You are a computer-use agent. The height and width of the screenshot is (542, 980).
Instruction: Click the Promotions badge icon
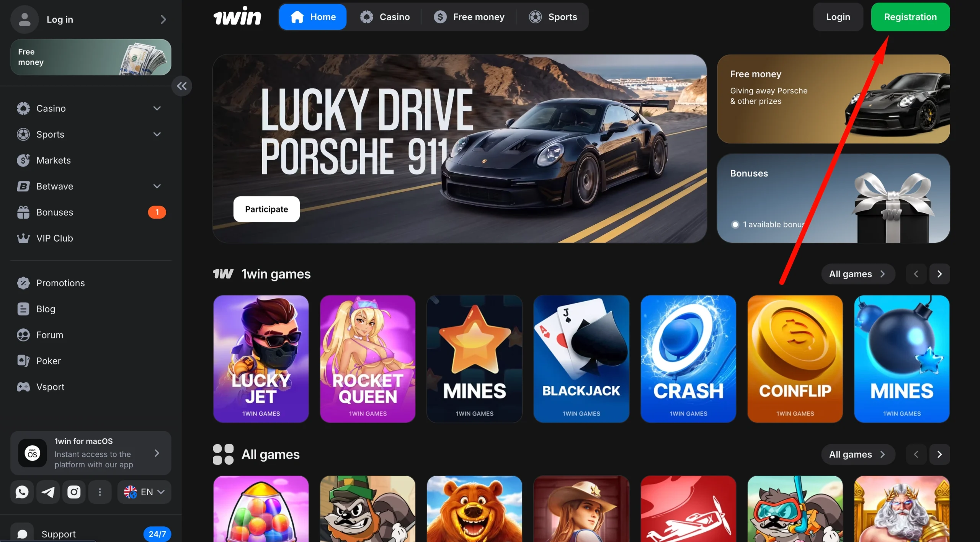coord(23,283)
